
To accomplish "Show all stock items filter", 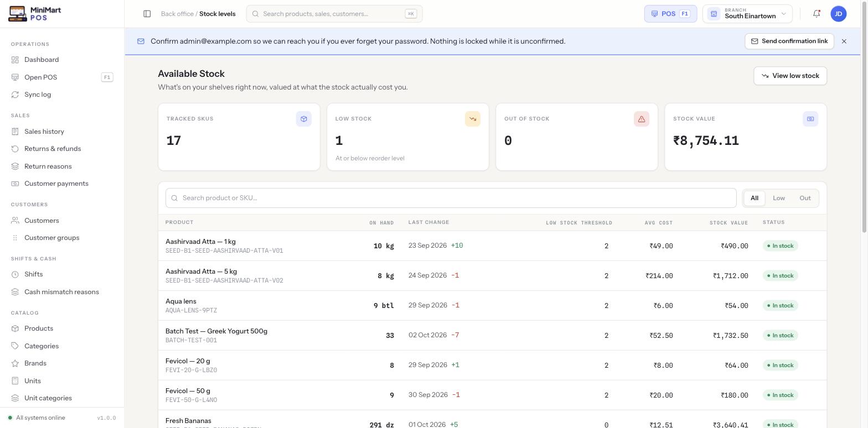I will (754, 198).
